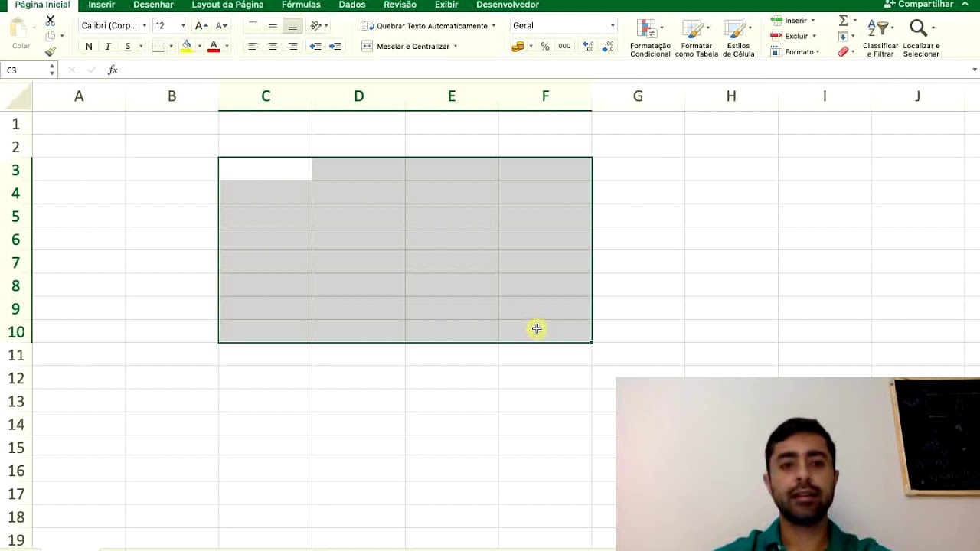Open the font color dropdown arrow
Image resolution: width=980 pixels, height=551 pixels.
227,47
